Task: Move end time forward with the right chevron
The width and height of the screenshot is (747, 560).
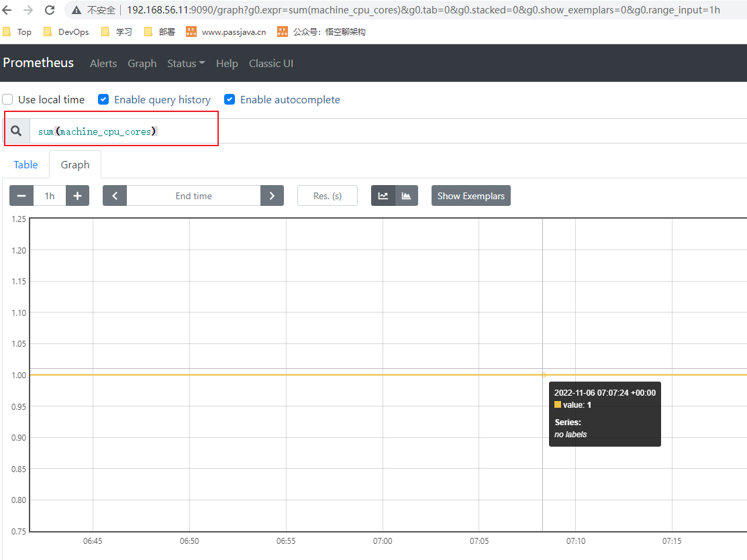Action: point(272,196)
